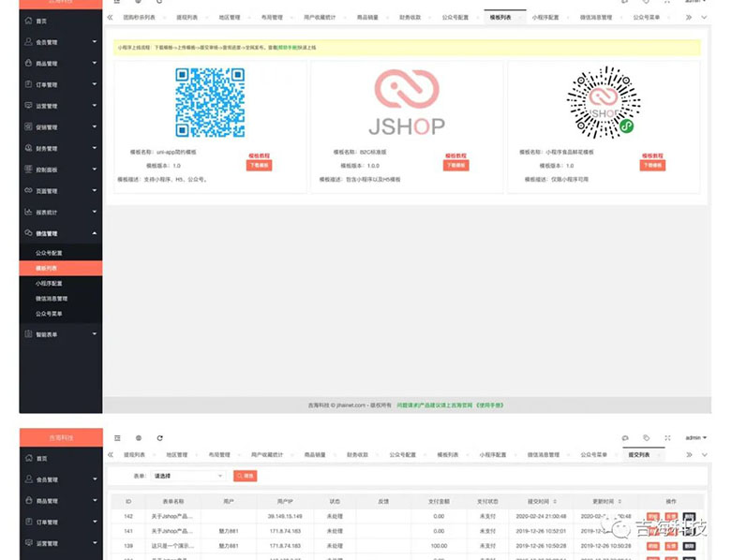This screenshot has width=731, height=560.
Task: Open tab options chevron at bottom window right
Action: (705, 455)
